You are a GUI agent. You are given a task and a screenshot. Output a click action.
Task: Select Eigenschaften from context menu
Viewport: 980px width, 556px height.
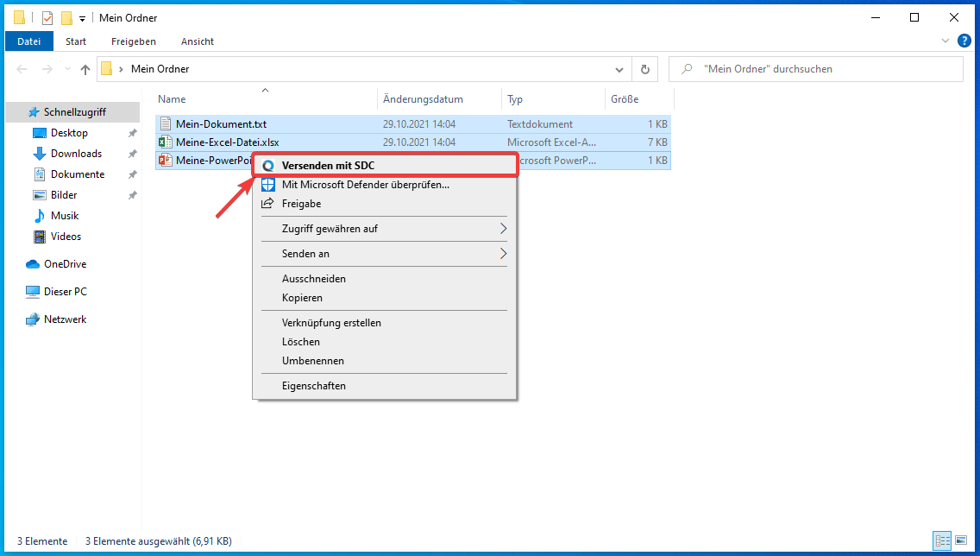pos(314,386)
